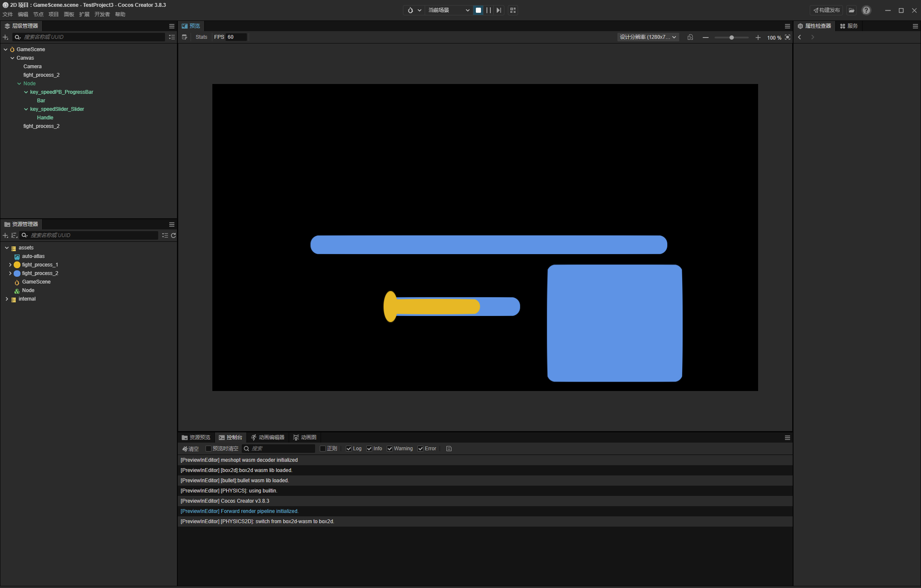
Task: Click the fit-to-screen zoom icon
Action: tap(788, 37)
